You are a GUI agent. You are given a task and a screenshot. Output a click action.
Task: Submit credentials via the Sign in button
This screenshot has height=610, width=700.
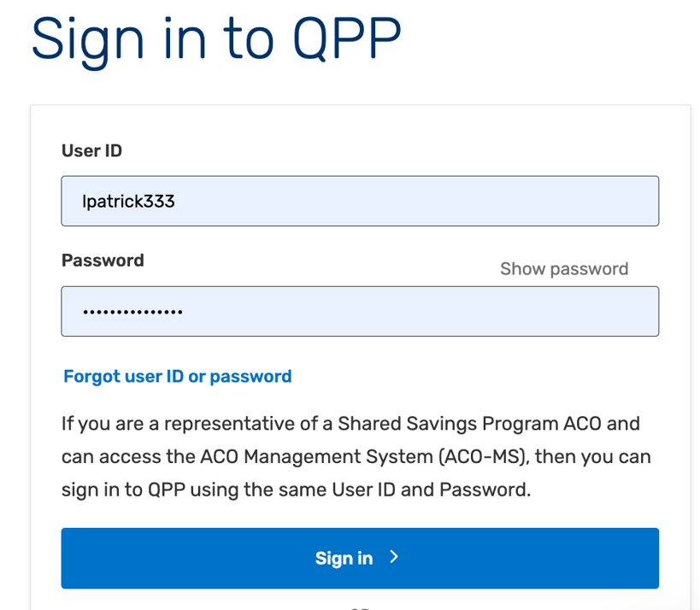click(x=359, y=556)
